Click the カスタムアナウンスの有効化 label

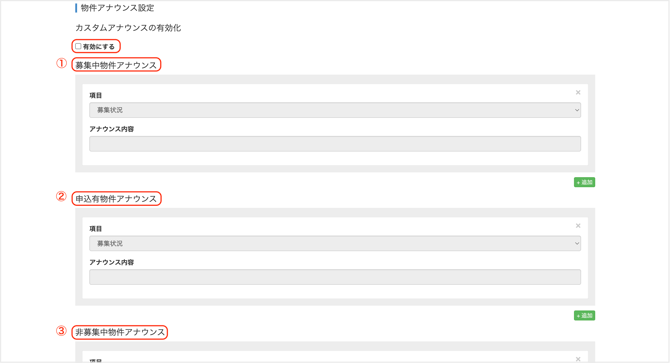click(128, 28)
